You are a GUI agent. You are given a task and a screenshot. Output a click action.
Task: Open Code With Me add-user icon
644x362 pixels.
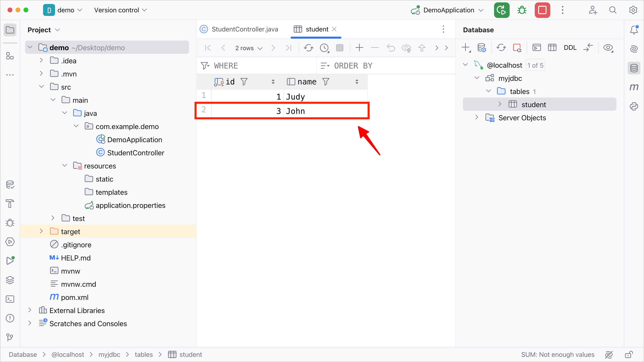tap(593, 10)
